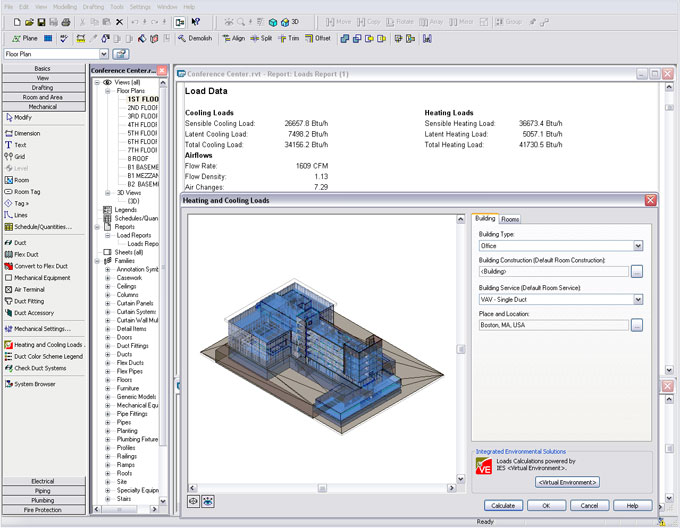Toggle the 3D view button in toolbar
Viewport: 680px width, 528px height.
(289, 21)
